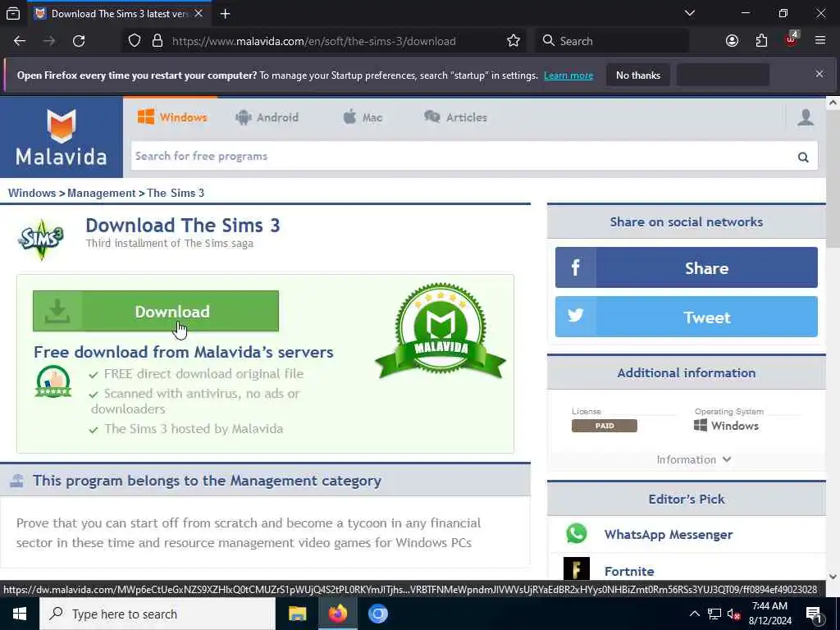Screen dimensions: 840x630
Task: Open the Firefox hamburger menu
Action: tap(820, 41)
